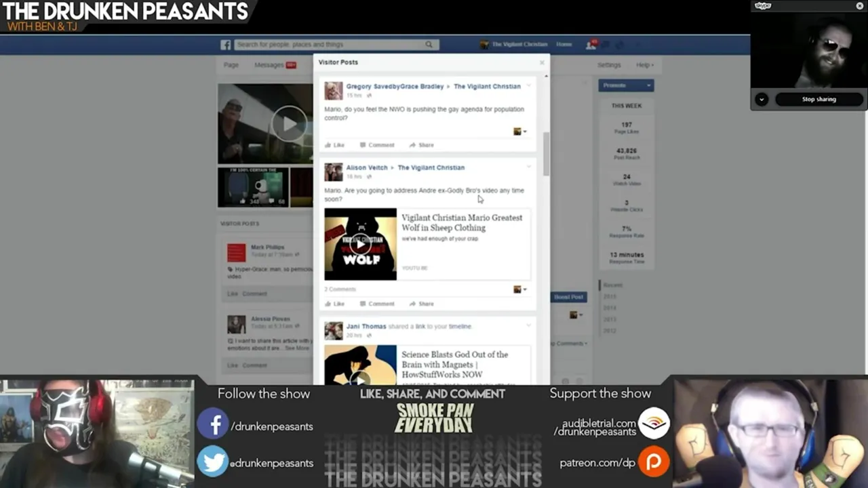The width and height of the screenshot is (868, 488).
Task: Open the Facebook logo home icon
Action: point(225,45)
